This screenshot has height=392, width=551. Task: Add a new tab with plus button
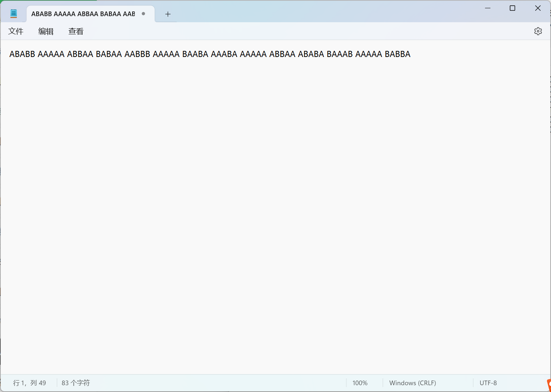168,14
